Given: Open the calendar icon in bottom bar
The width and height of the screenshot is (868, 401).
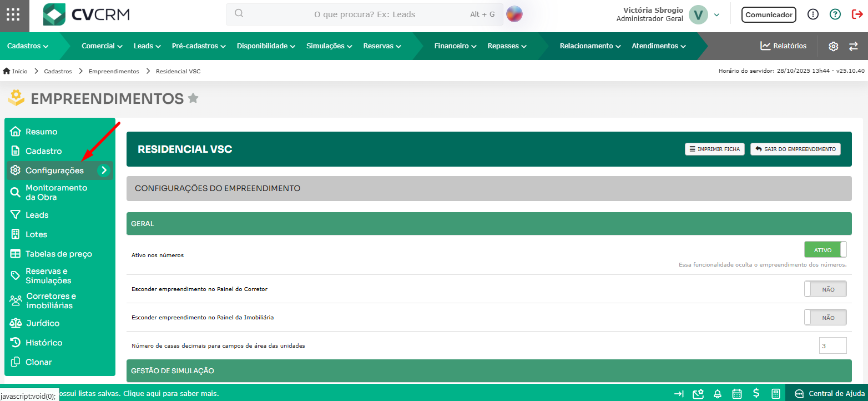Looking at the screenshot, I should [737, 394].
